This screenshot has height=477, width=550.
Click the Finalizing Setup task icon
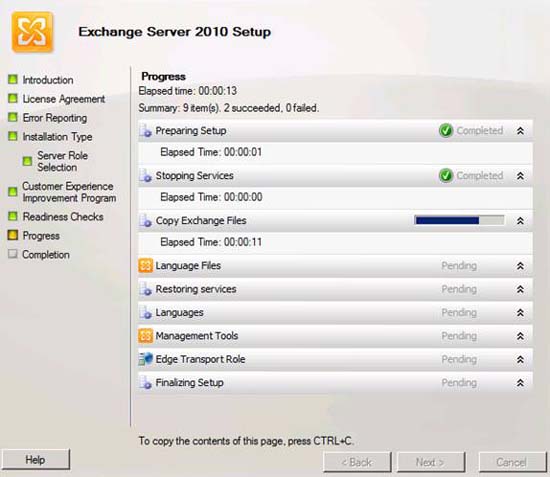click(146, 383)
